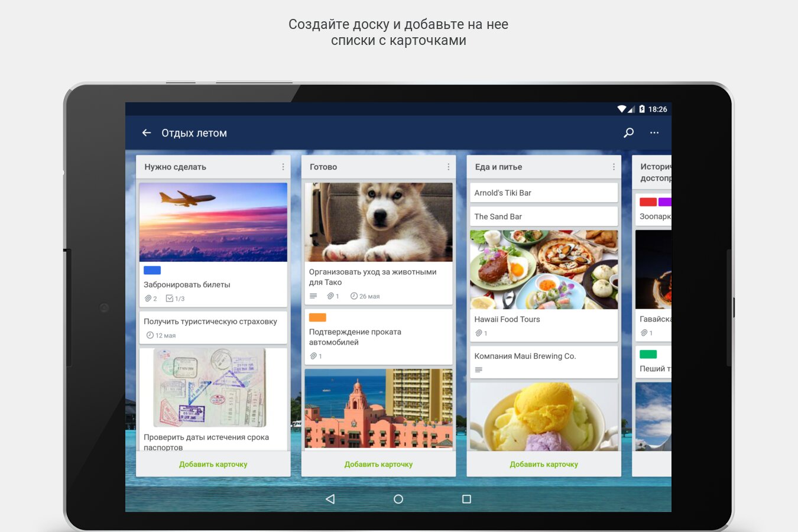The width and height of the screenshot is (798, 532).
Task: Tap the clock icon next to 26 мая
Action: pyautogui.click(x=354, y=296)
